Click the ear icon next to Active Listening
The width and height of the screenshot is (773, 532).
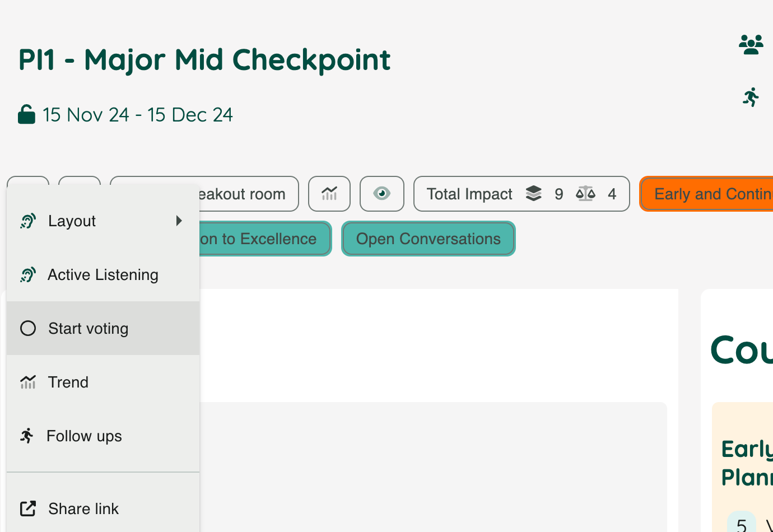click(x=28, y=275)
